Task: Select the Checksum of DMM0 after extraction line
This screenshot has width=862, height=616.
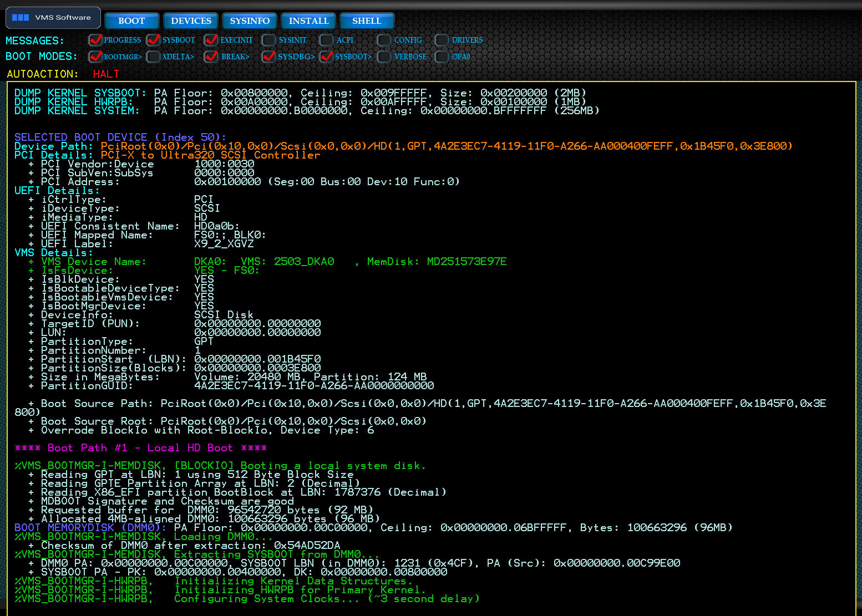Action: click(x=184, y=545)
